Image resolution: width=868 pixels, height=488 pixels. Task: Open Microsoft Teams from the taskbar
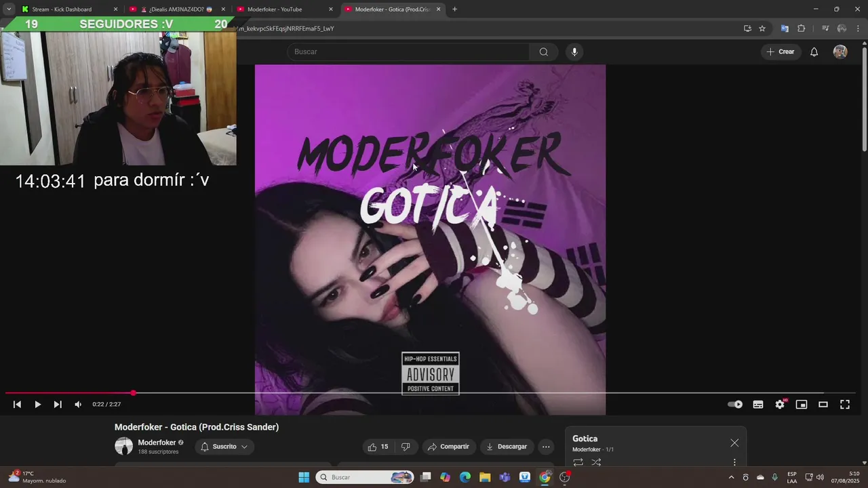pyautogui.click(x=505, y=477)
